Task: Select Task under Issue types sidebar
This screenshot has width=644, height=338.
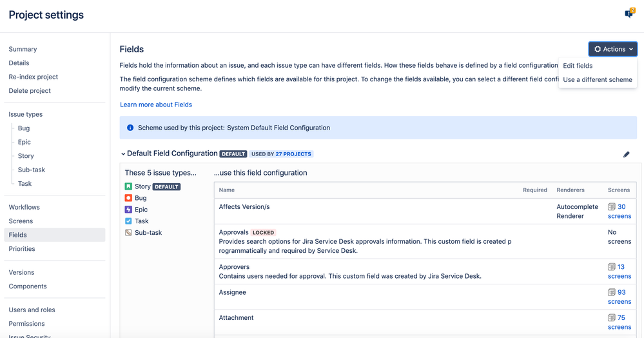Action: [x=24, y=184]
